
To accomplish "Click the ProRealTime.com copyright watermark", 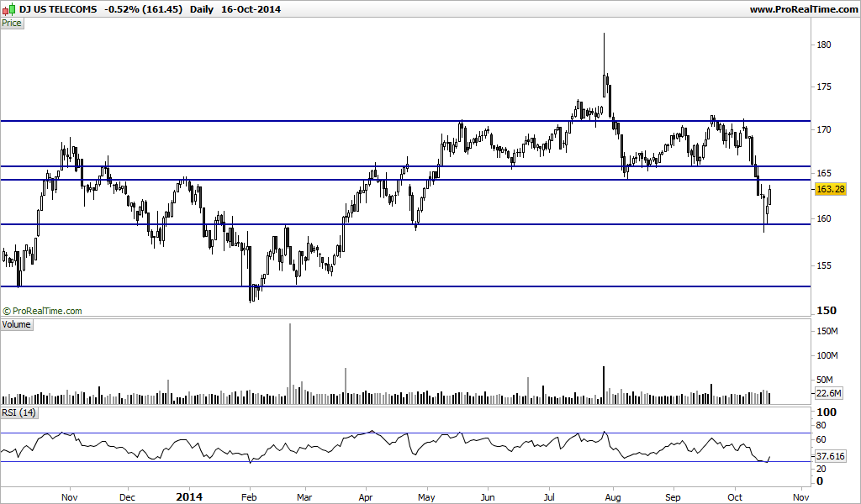I will click(42, 311).
